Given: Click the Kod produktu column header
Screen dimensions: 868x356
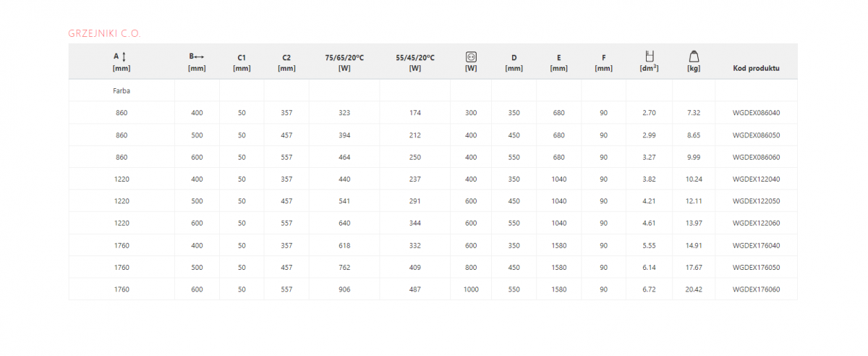Looking at the screenshot, I should coord(756,68).
